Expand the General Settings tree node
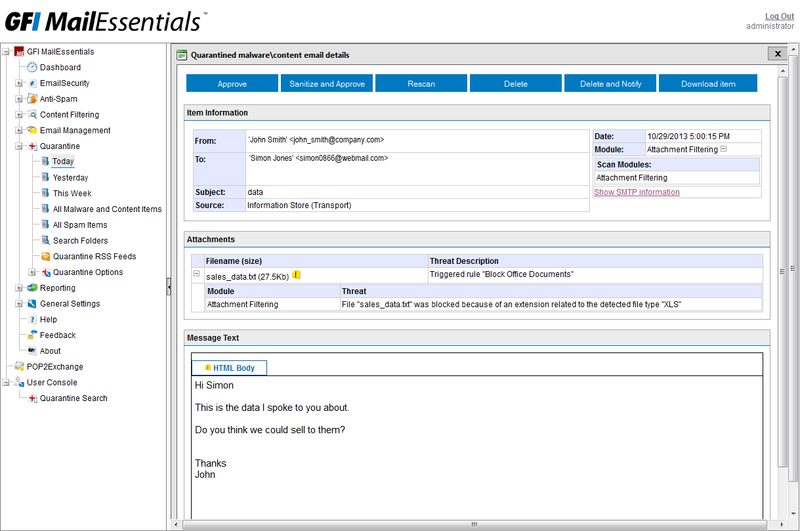 [19, 304]
